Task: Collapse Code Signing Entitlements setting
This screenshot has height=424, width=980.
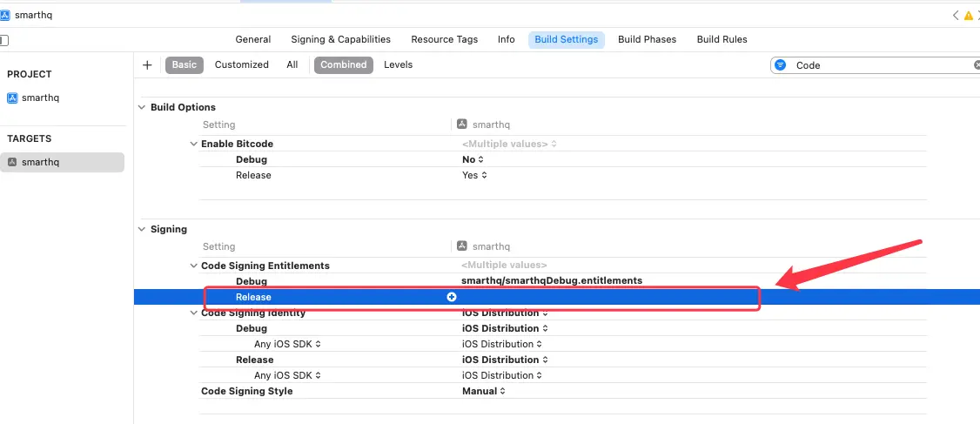Action: tap(194, 266)
